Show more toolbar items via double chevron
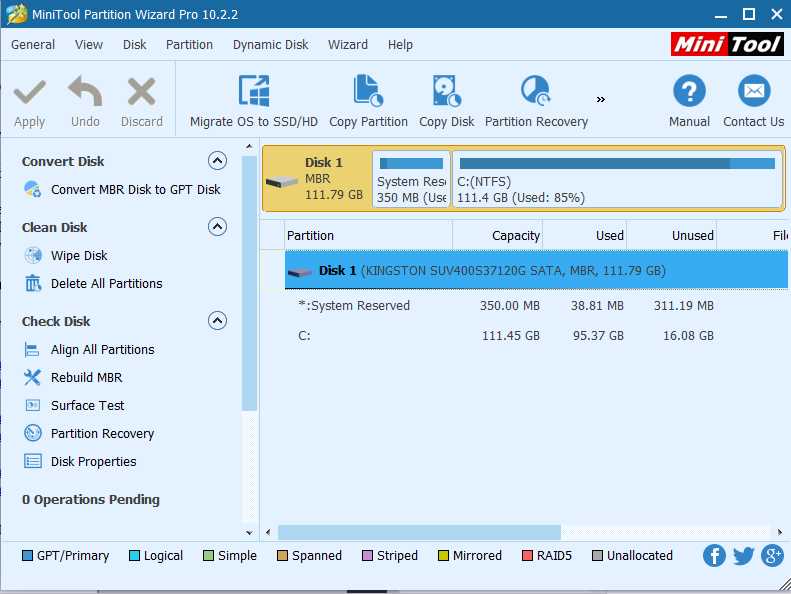The height and width of the screenshot is (594, 791). [x=600, y=99]
